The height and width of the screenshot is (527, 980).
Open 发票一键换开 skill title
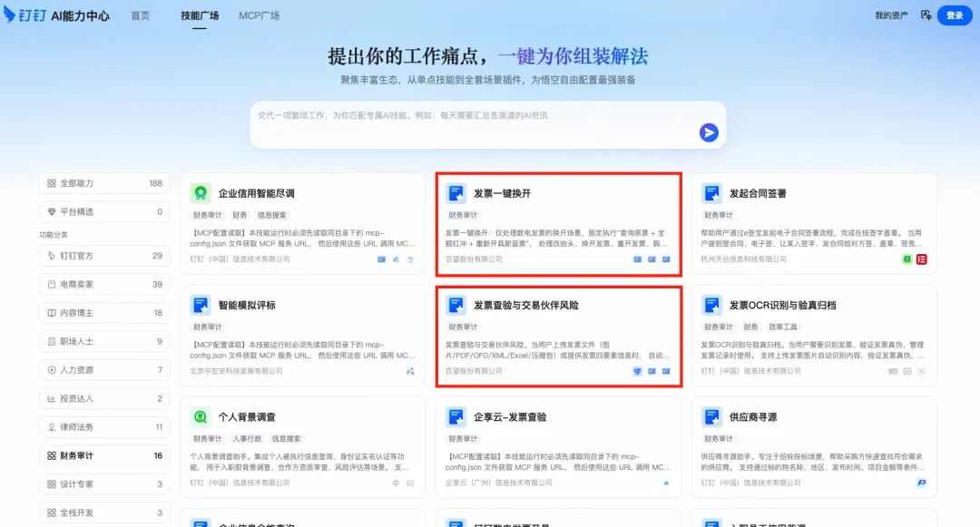coord(502,193)
